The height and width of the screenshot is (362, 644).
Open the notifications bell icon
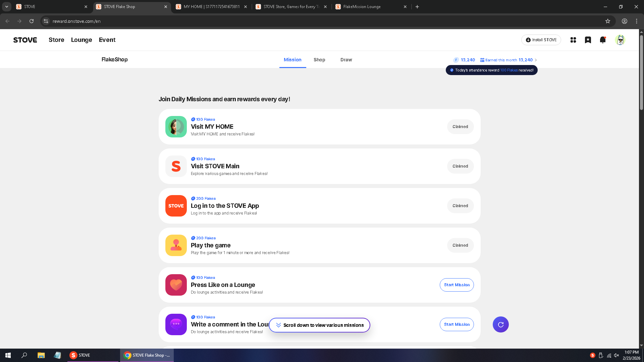tap(603, 40)
